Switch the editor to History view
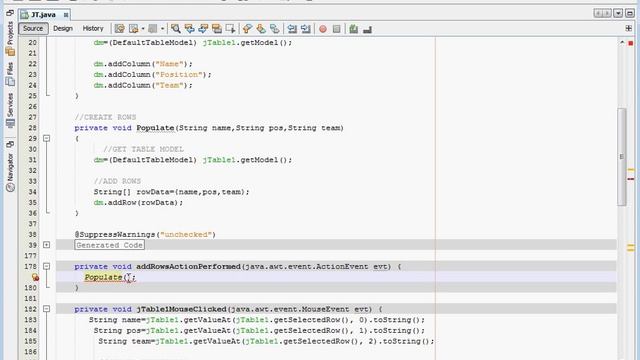Screen dimensions: 640x360 point(93,29)
